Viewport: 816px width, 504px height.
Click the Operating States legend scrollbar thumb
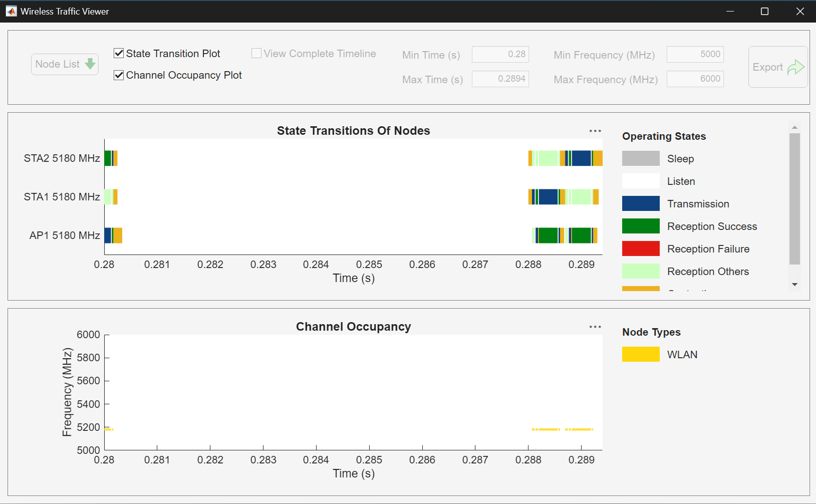[794, 198]
